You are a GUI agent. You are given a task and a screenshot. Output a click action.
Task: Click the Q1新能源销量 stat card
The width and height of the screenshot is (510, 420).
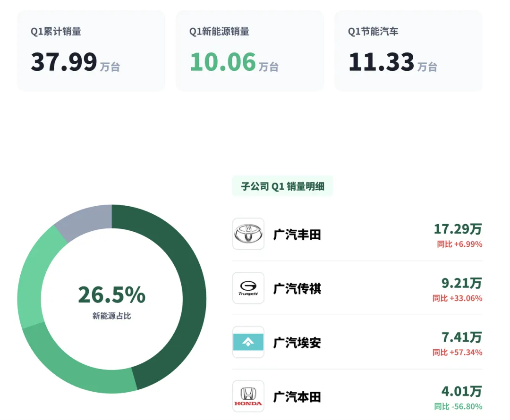click(x=249, y=50)
